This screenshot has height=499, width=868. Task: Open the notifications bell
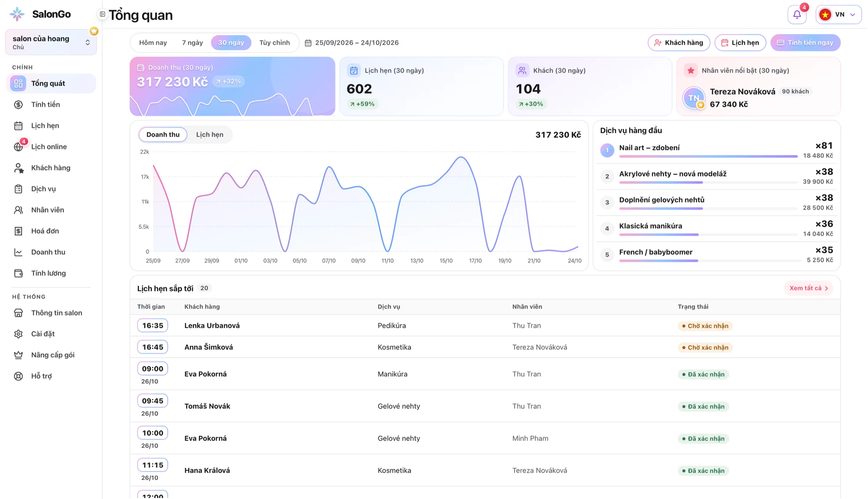pyautogui.click(x=797, y=15)
